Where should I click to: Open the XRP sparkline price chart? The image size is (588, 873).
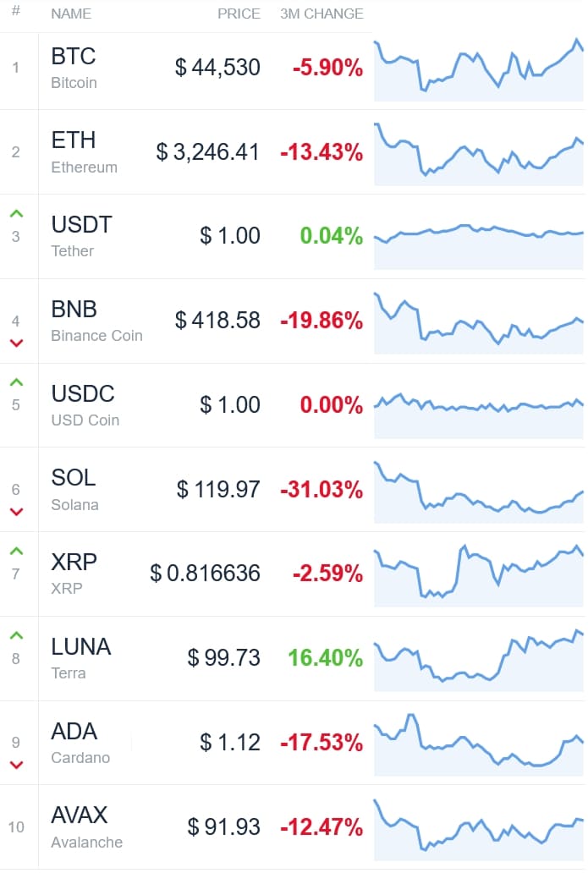coord(479,575)
